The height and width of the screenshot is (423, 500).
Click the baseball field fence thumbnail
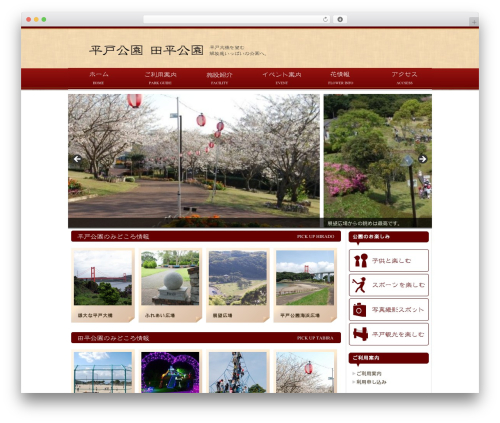click(103, 372)
